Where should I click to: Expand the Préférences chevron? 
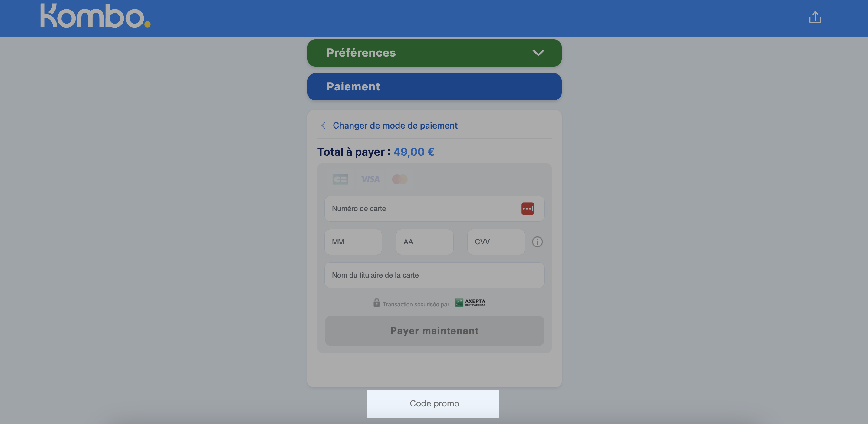(538, 53)
